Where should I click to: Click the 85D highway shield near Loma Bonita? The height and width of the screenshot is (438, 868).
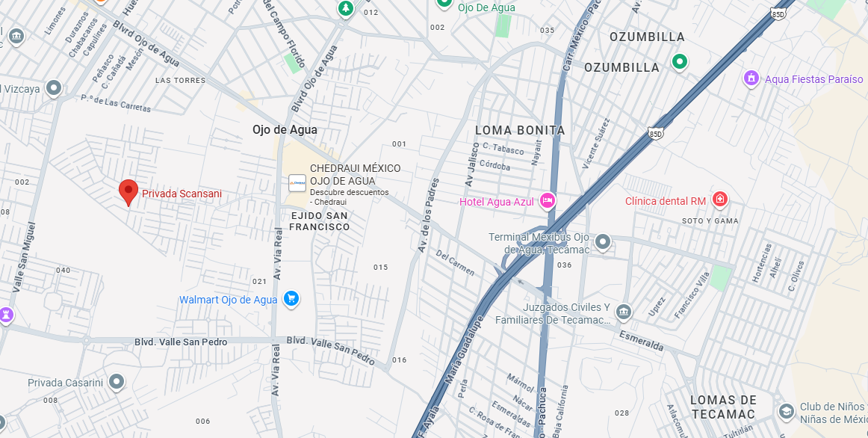tap(655, 134)
